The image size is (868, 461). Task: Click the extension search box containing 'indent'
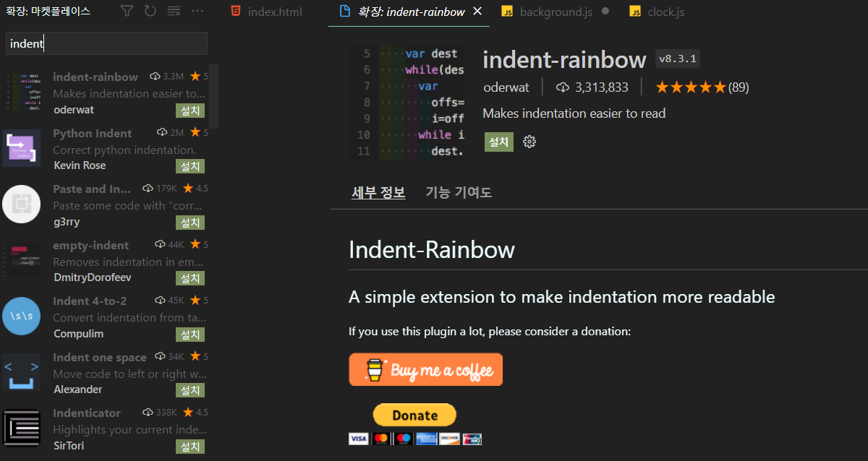click(106, 43)
